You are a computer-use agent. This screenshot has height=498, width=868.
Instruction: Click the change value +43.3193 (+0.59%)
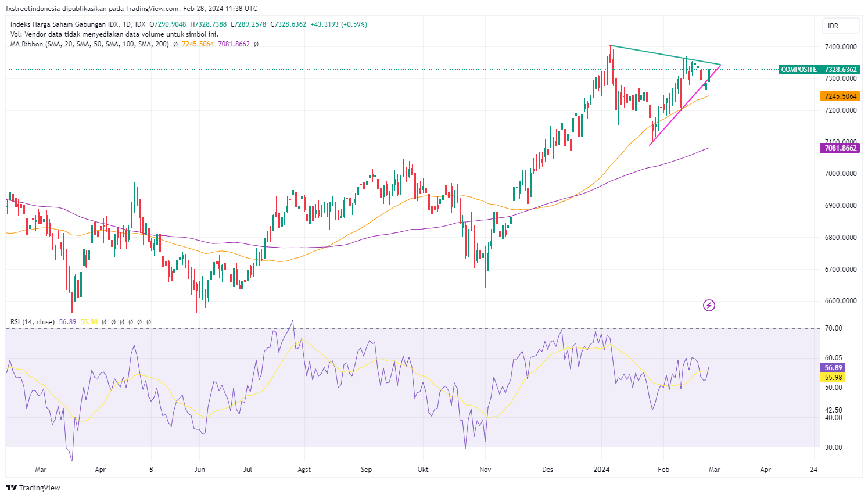(x=339, y=24)
